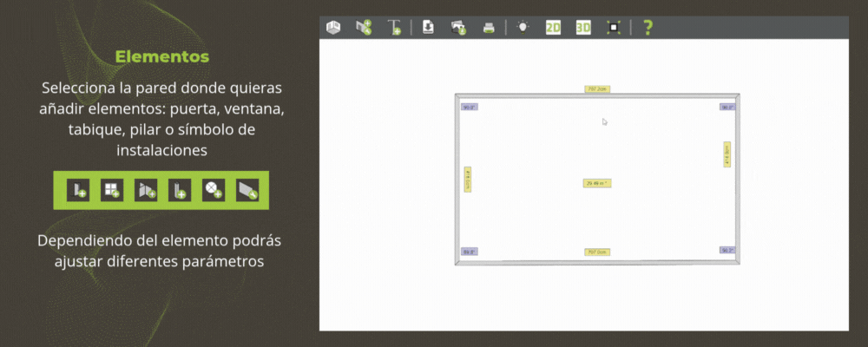Viewport: 868px width, 347px height.
Task: Select the add text tool
Action: coord(394,27)
